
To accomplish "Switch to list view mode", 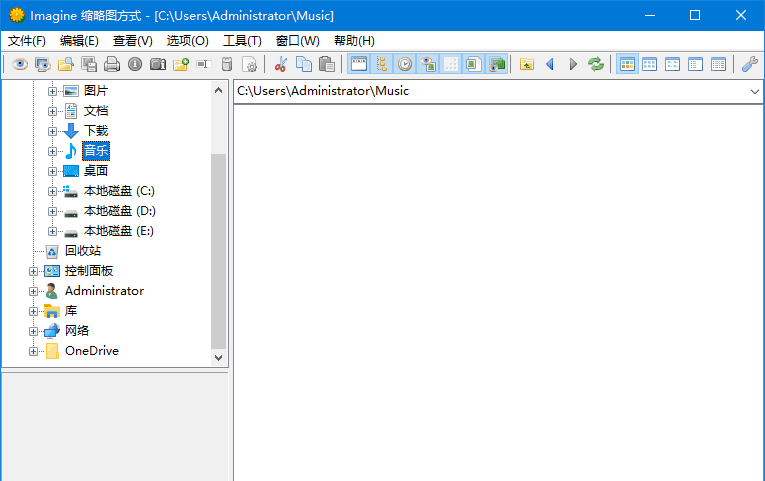I will [695, 64].
